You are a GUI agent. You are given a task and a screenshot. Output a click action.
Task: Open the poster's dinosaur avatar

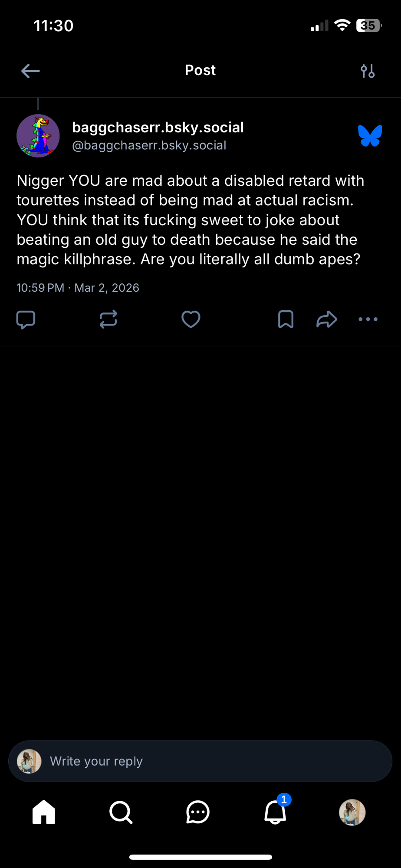pyautogui.click(x=38, y=136)
